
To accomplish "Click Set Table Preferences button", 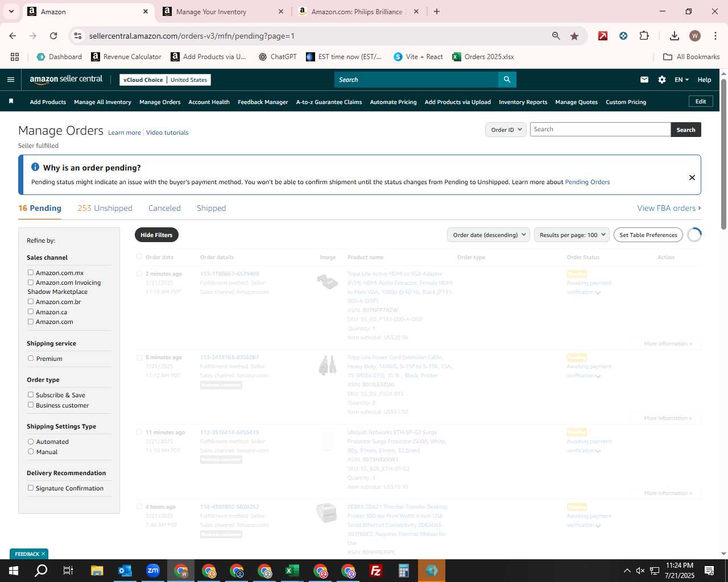I will [648, 235].
